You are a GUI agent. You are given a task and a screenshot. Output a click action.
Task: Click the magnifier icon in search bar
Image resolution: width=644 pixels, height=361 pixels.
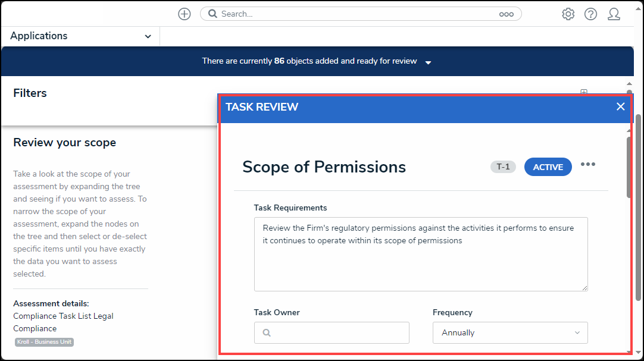[x=213, y=14]
